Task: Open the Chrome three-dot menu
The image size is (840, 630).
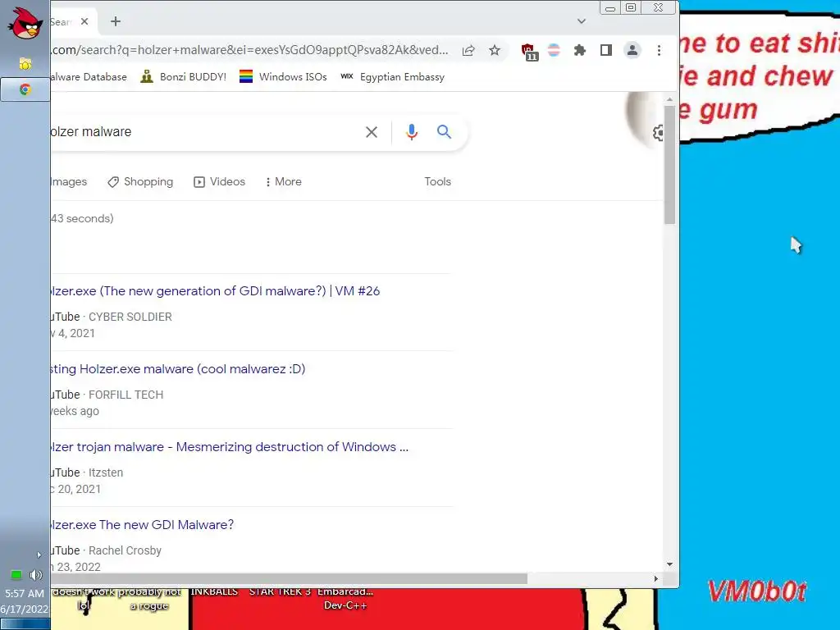Action: [x=659, y=50]
